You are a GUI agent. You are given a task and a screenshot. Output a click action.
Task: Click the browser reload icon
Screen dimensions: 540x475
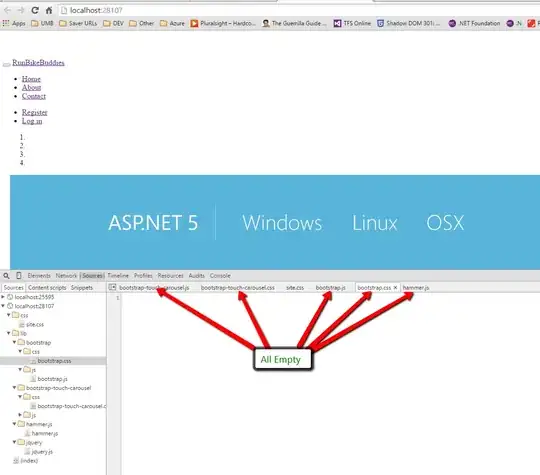34,10
